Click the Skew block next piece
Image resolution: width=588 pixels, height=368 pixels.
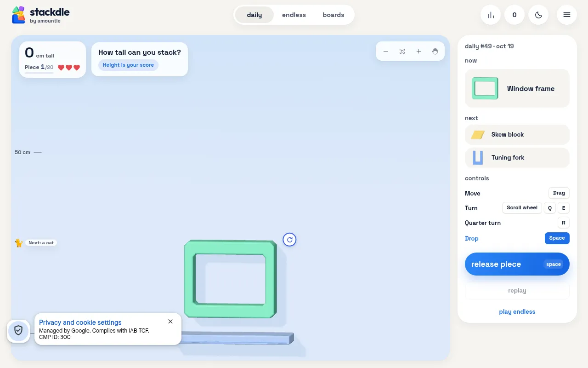point(517,135)
